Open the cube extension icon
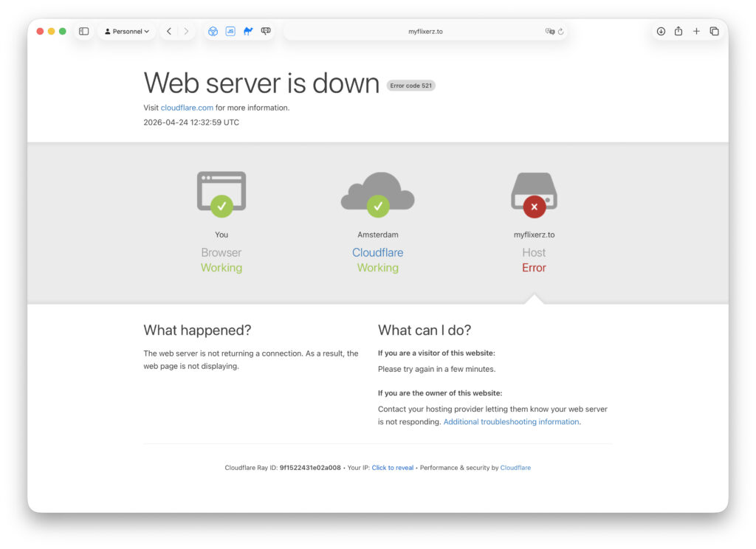The width and height of the screenshot is (756, 549). [x=213, y=31]
